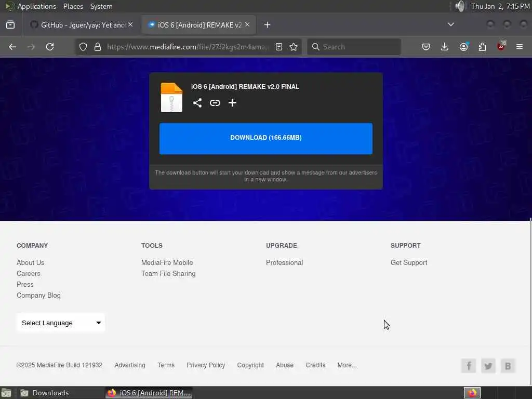
Task: Click the share icon for the file
Action: click(197, 103)
